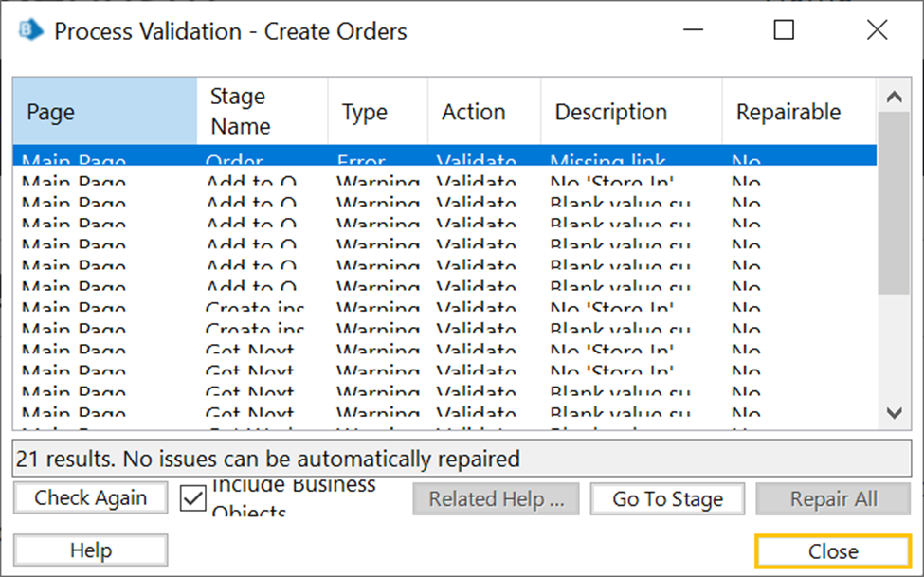924x577 pixels.
Task: Click the Type column header
Action: tap(377, 112)
